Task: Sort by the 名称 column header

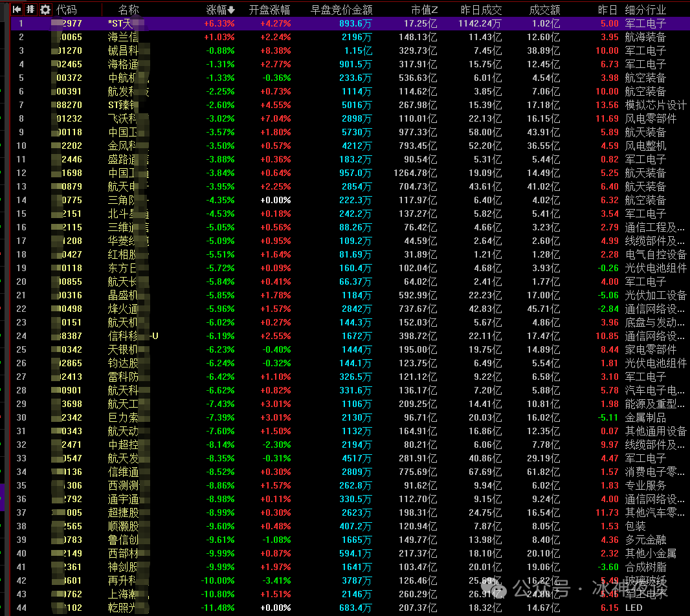Action: coord(129,10)
